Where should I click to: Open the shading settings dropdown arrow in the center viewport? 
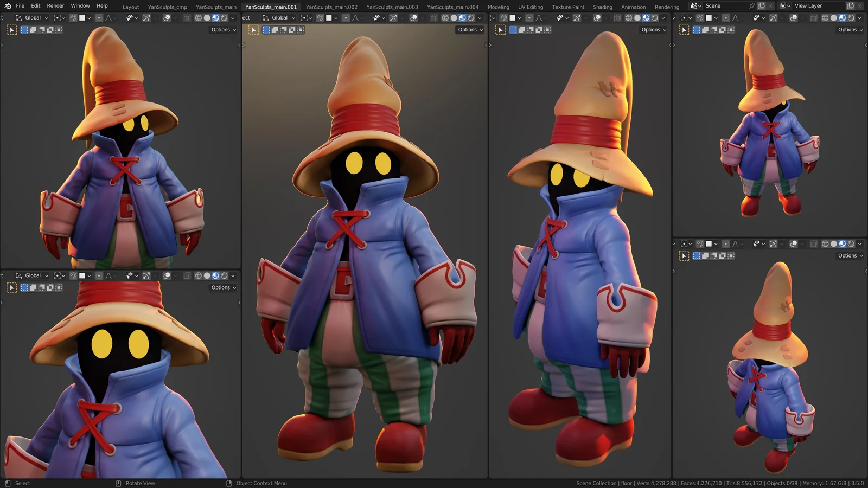(479, 17)
